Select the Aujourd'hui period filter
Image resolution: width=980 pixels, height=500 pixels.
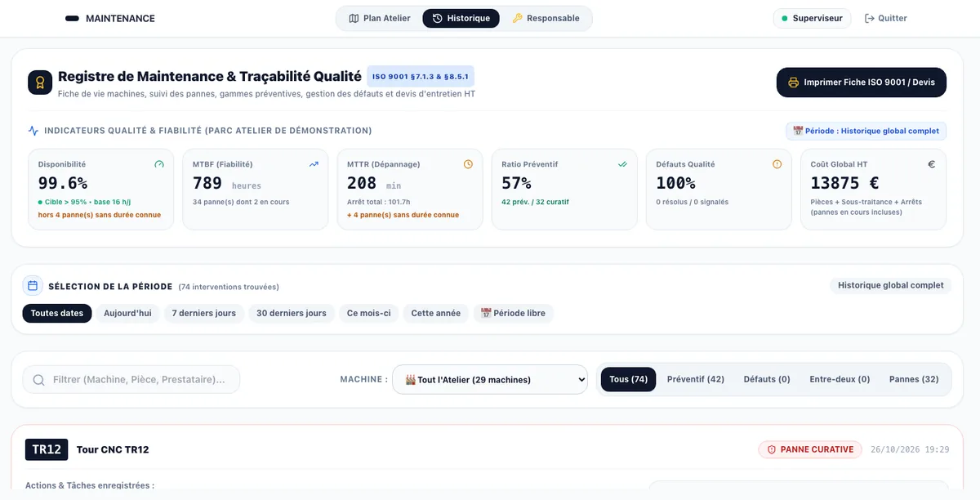point(127,313)
